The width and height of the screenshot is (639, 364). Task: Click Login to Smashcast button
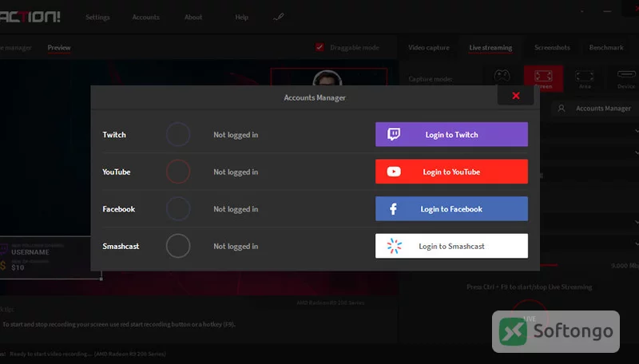pos(451,246)
